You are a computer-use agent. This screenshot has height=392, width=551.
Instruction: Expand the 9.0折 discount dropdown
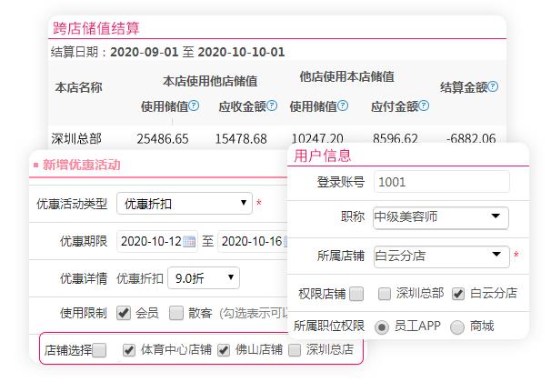coord(205,277)
